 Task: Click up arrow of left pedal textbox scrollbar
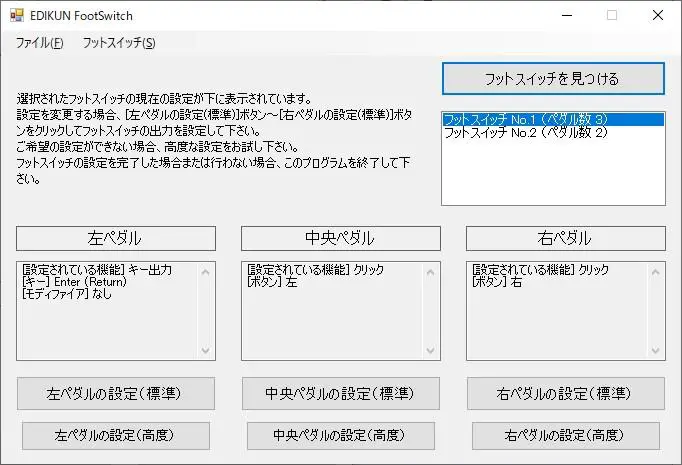(206, 272)
